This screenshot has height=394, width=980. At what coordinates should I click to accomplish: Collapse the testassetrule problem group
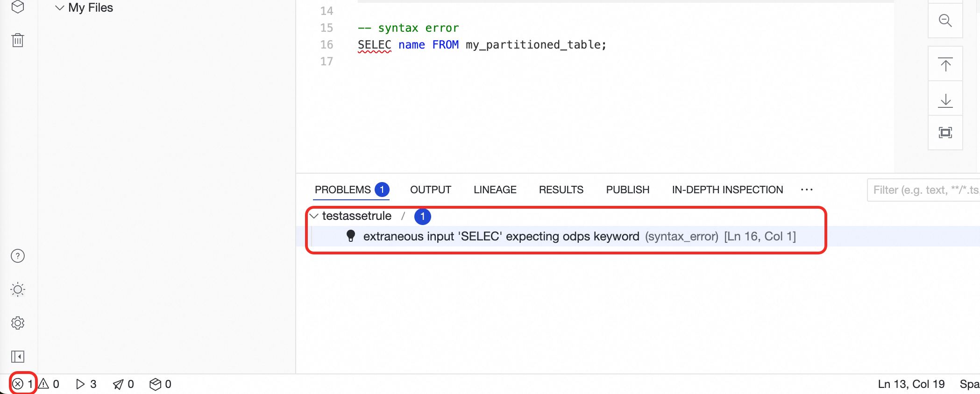coord(314,216)
